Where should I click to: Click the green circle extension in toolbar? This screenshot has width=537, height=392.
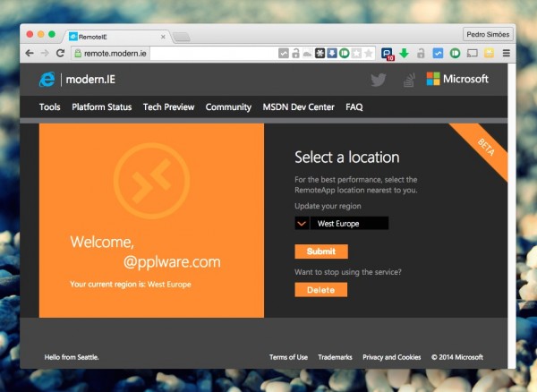[x=455, y=53]
